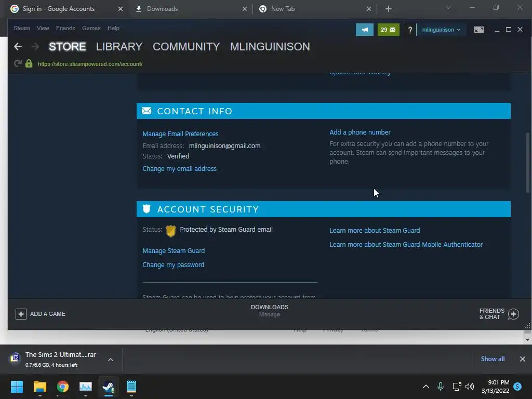Close the Chrome downloads bar
532x399 pixels.
click(522, 358)
